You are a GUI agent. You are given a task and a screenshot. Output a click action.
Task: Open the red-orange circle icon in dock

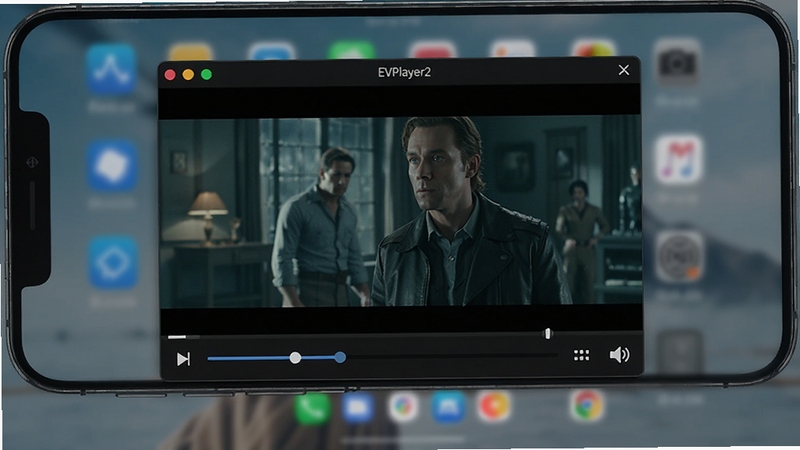click(x=494, y=406)
